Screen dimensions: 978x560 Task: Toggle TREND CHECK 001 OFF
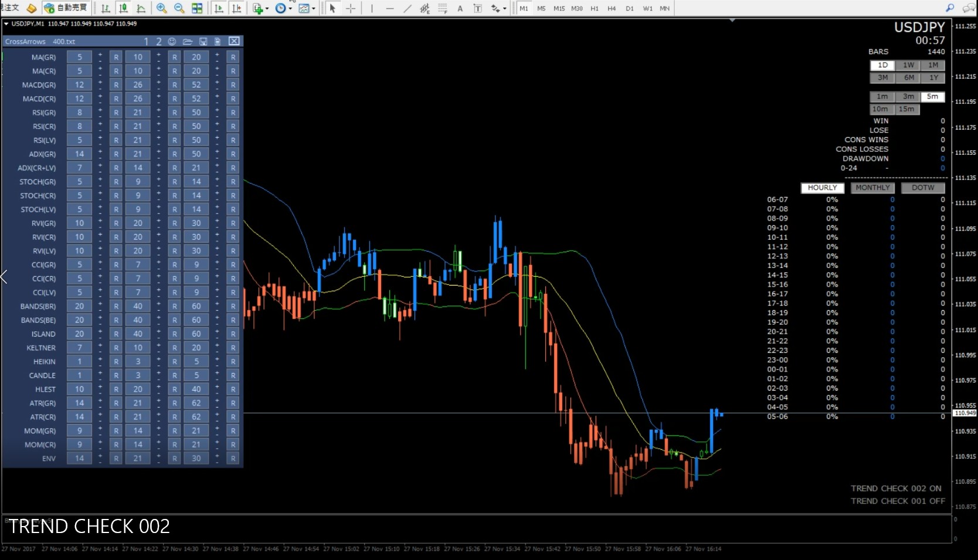[898, 501]
